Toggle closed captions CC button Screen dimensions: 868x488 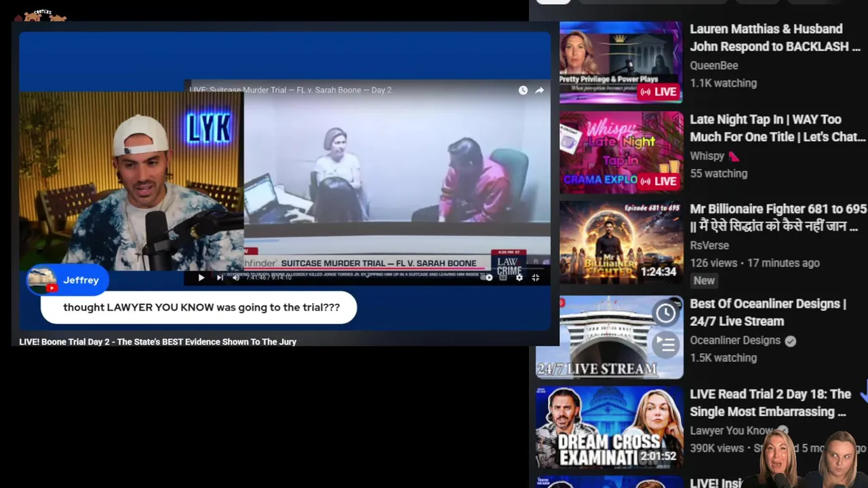[x=505, y=277]
